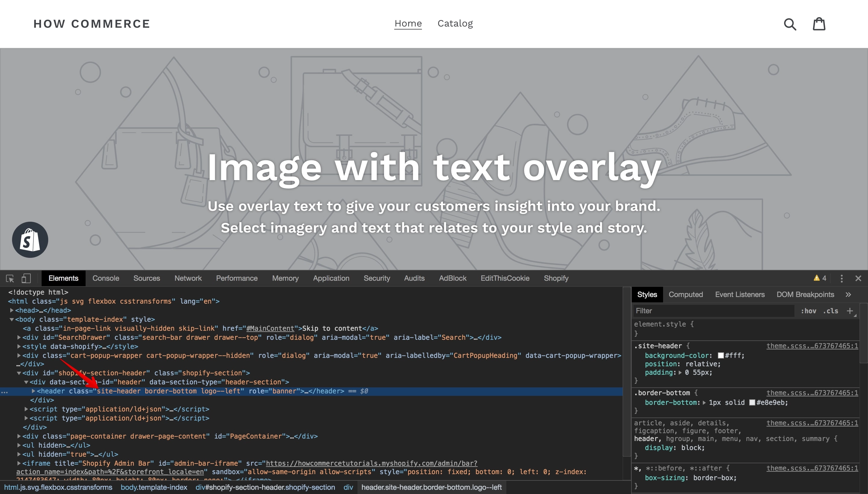Open the Home navigation link
This screenshot has width=868, height=494.
tap(408, 23)
